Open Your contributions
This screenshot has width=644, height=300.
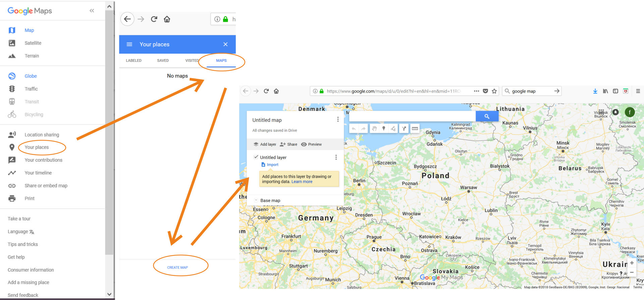[x=44, y=160]
